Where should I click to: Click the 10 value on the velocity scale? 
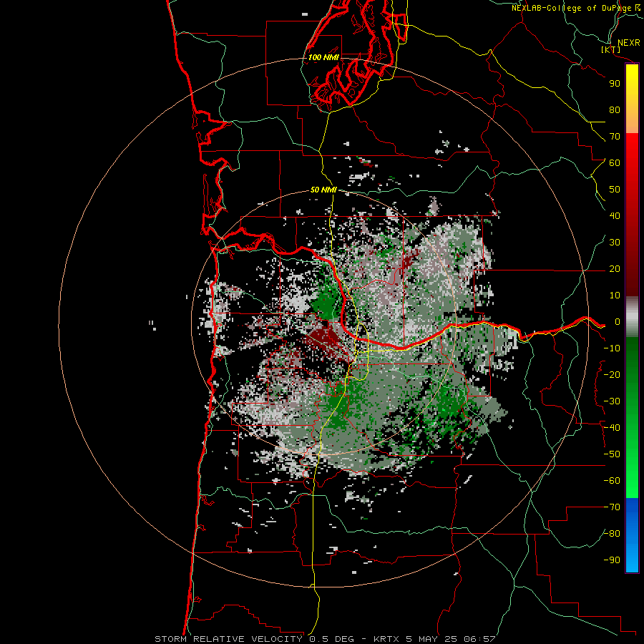615,296
